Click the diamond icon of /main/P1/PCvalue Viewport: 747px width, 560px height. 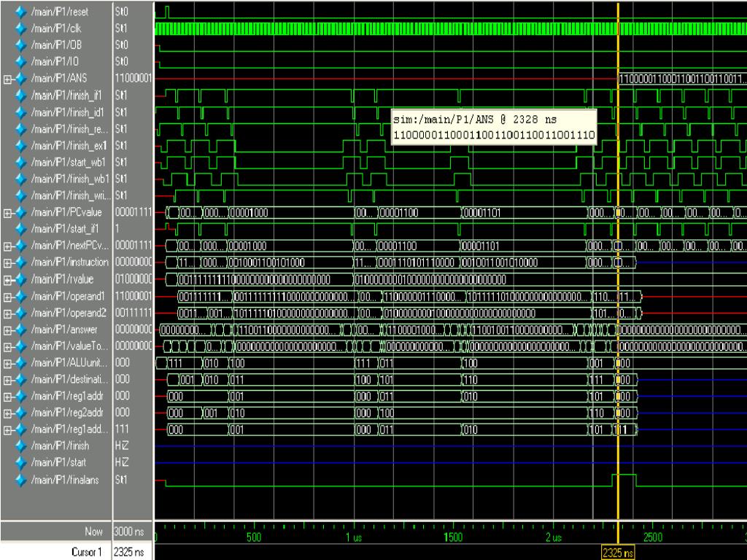click(20, 212)
